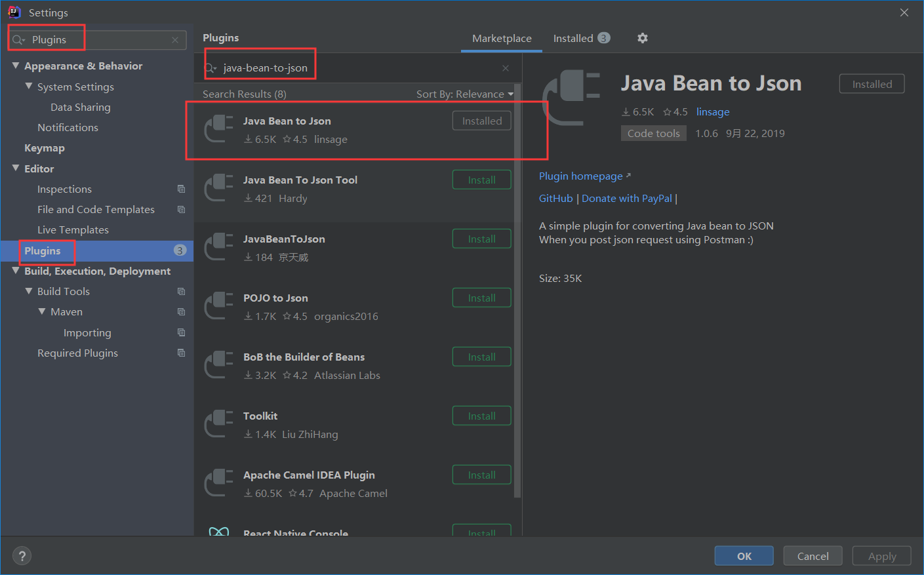This screenshot has width=924, height=575.
Task: Follow the Plugin homepage link
Action: (x=580, y=176)
